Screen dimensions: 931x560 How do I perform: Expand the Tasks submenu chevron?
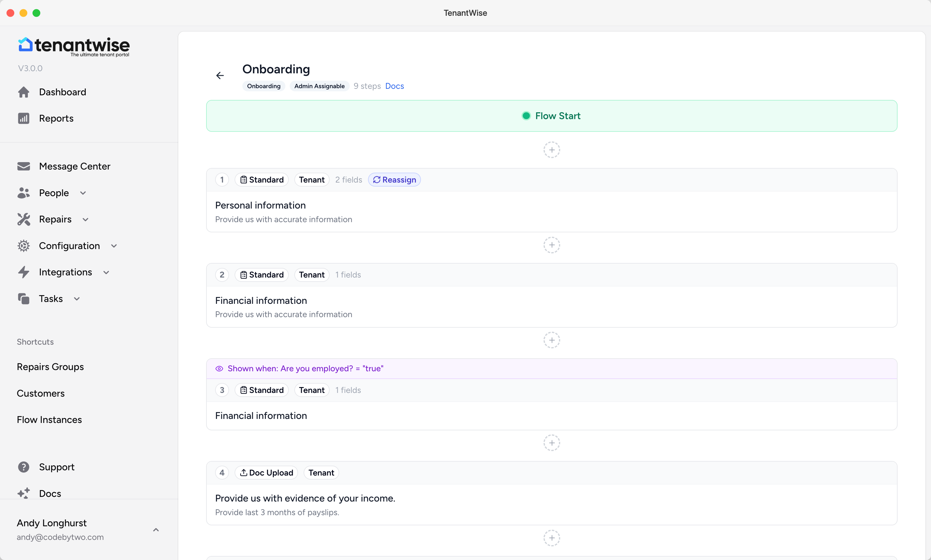77,299
